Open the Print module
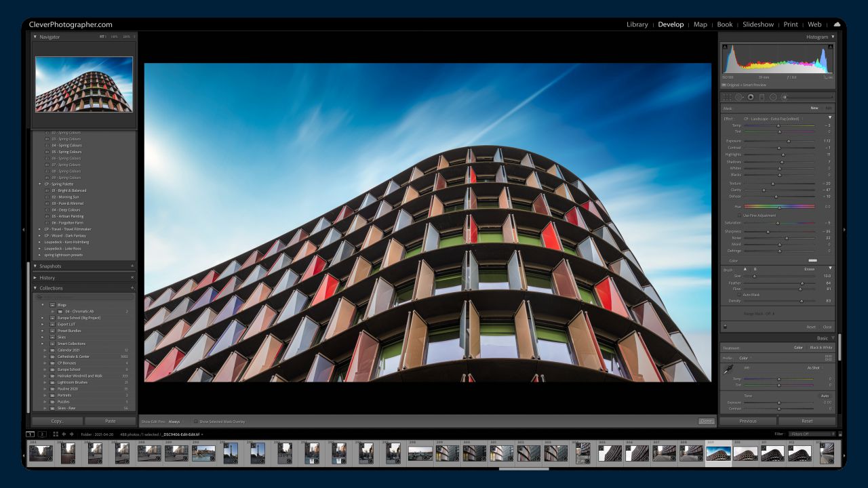This screenshot has height=488, width=868. coord(791,24)
